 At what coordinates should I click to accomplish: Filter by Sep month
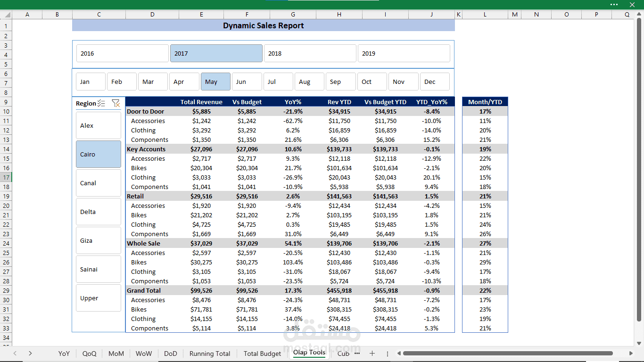(x=341, y=82)
